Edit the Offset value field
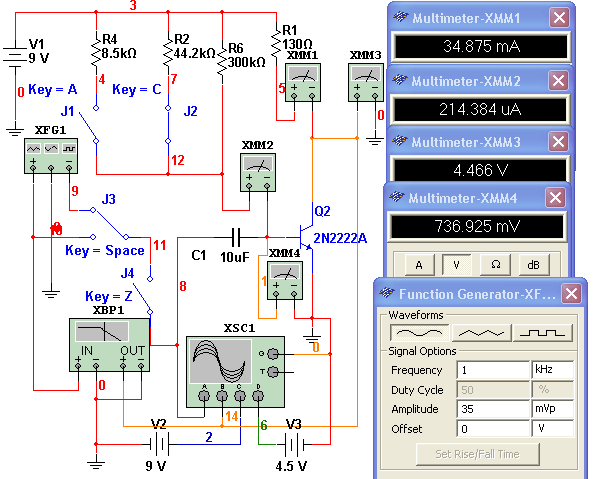The height and width of the screenshot is (479, 594). [x=492, y=429]
